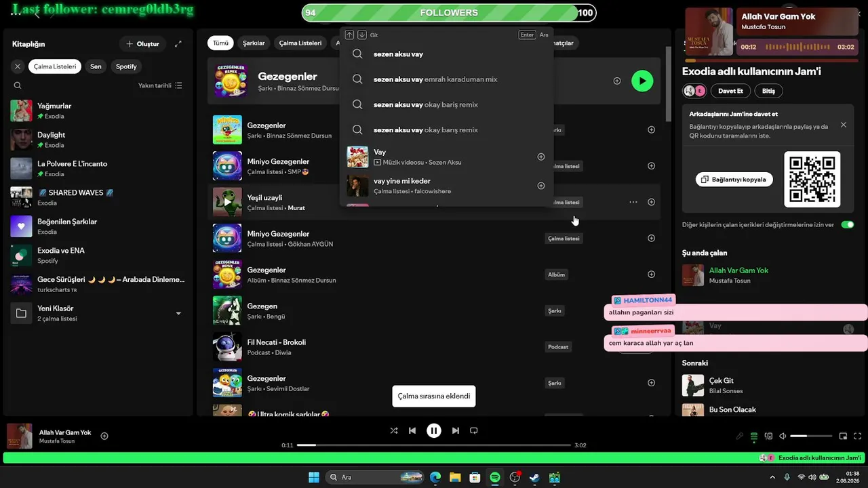Select the Fil Necati - Brokoli podcast result
The height and width of the screenshot is (488, 868).
[x=434, y=346]
